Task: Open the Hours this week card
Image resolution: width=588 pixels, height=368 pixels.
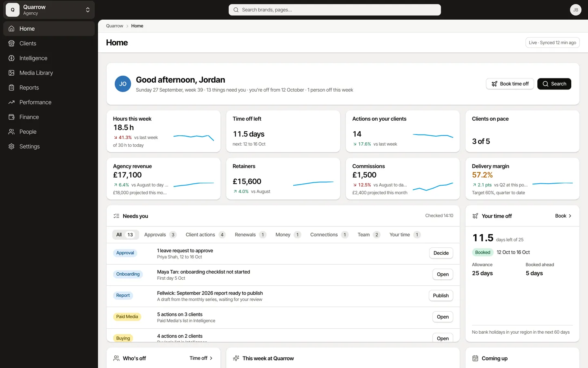Action: (x=163, y=131)
